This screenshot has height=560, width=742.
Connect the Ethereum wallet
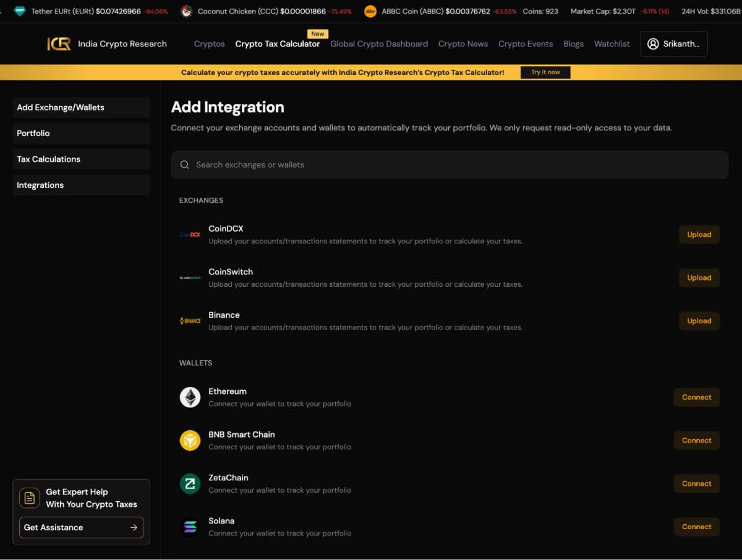(696, 397)
